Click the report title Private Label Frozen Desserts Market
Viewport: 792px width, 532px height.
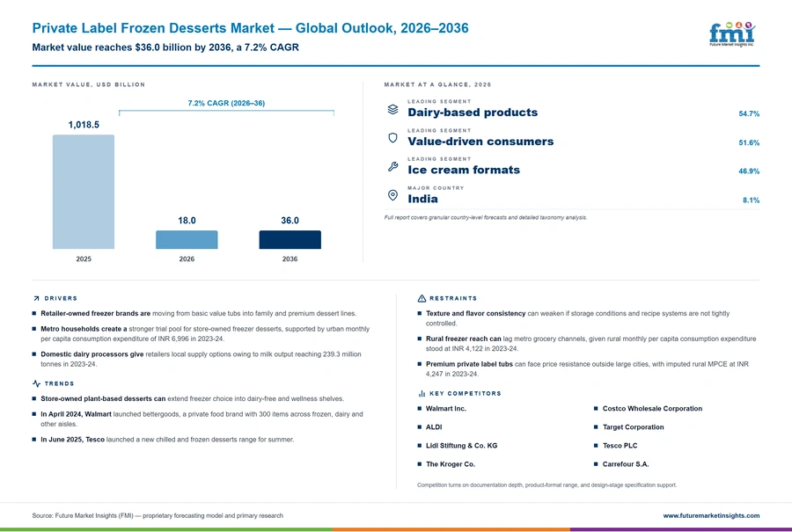click(x=250, y=28)
